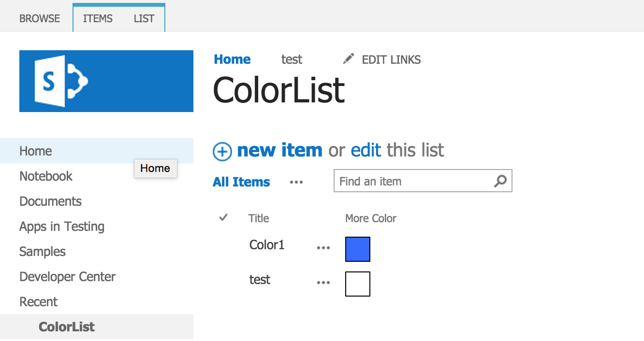
Task: Click the blue Color1 swatch
Action: coord(358,249)
